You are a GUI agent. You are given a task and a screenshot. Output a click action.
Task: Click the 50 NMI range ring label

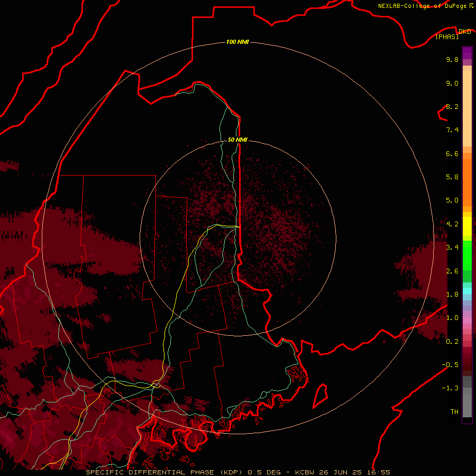(237, 140)
